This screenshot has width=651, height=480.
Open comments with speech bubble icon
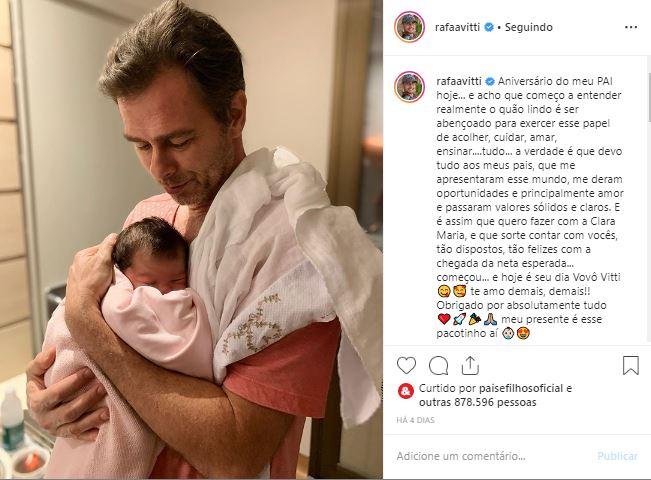click(438, 366)
